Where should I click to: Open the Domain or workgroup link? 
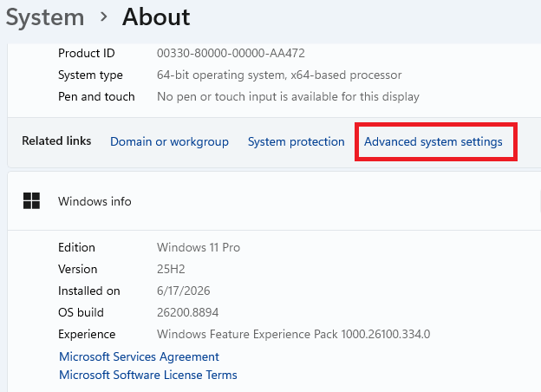pos(169,142)
